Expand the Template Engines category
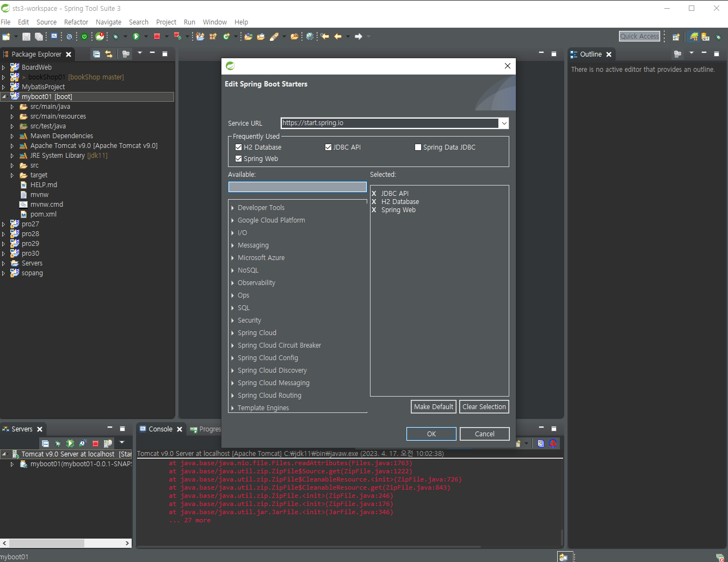 (x=232, y=408)
